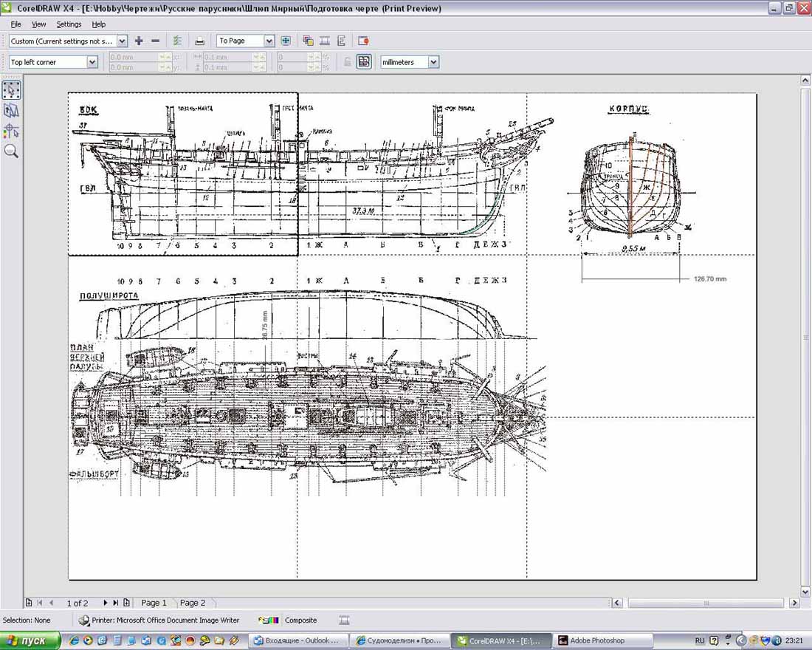Viewport: 812px width, 650px height.
Task: Toggle Enable Color Separations button
Action: [x=308, y=41]
